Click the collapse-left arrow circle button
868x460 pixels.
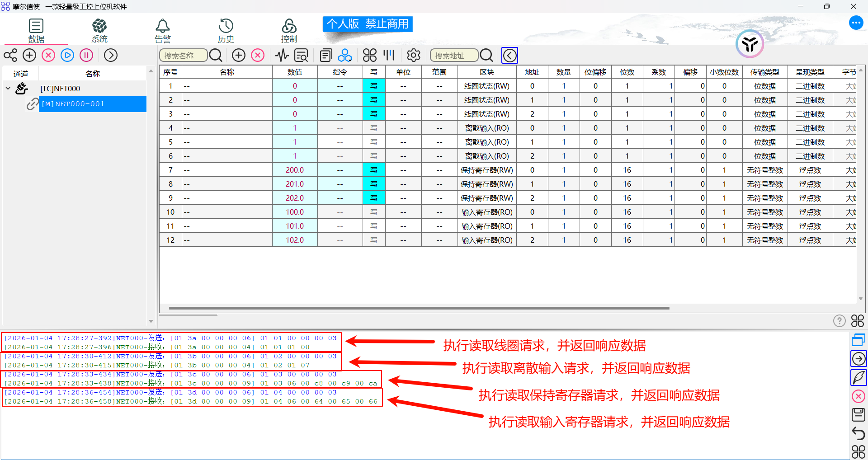point(509,56)
